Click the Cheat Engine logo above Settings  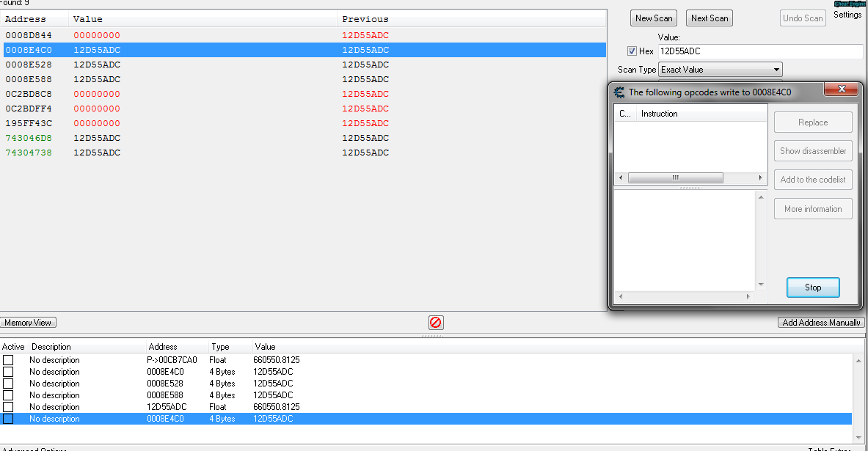click(849, 4)
